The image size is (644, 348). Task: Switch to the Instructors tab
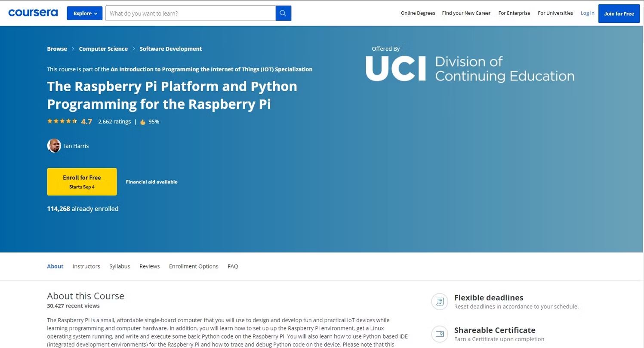click(86, 266)
